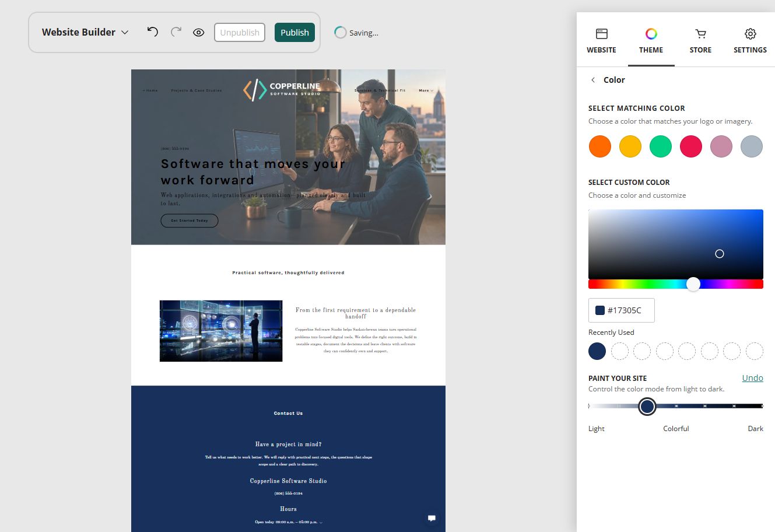This screenshot has height=532, width=775.
Task: Click the futuristic dashboard image thumbnail
Action: point(221,331)
